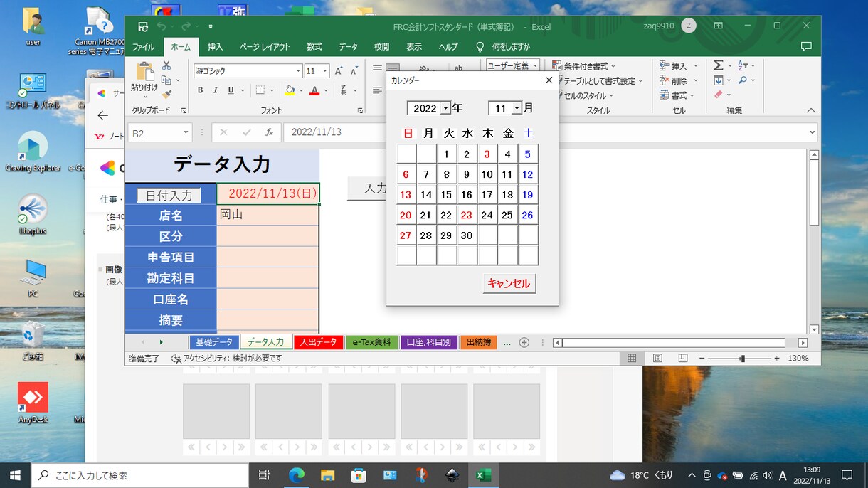This screenshot has height=488, width=868.
Task: Open the calendar year dropdown
Action: [445, 108]
